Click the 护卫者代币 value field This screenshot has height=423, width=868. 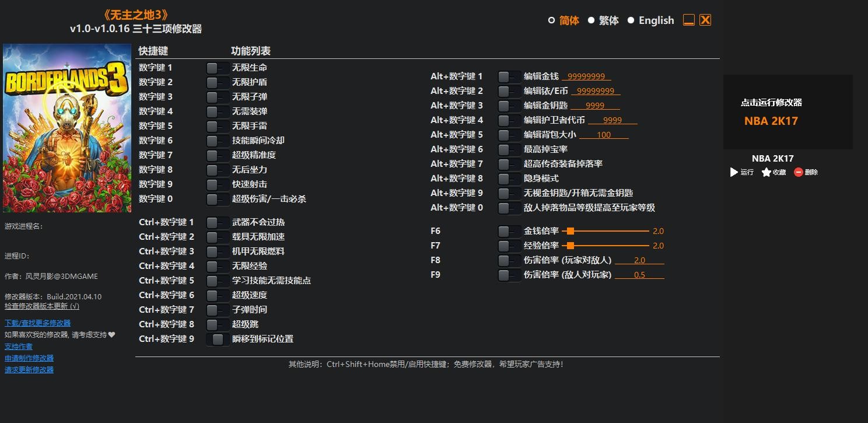pos(612,120)
